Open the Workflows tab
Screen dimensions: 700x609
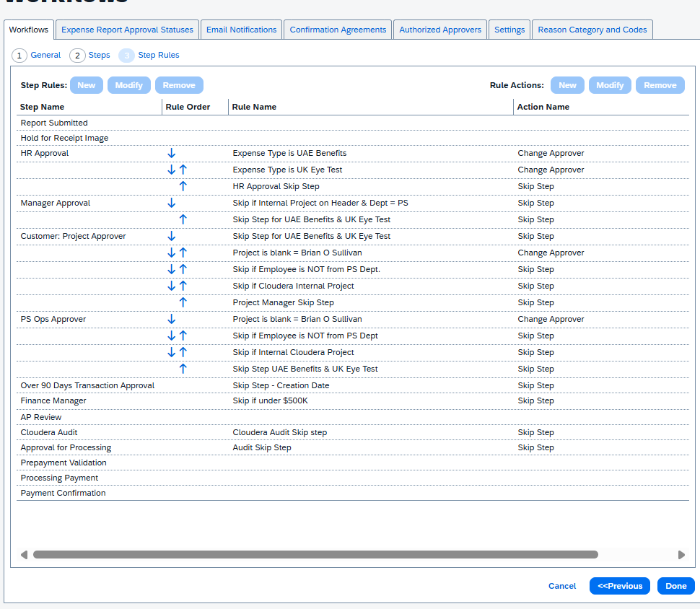pos(29,30)
